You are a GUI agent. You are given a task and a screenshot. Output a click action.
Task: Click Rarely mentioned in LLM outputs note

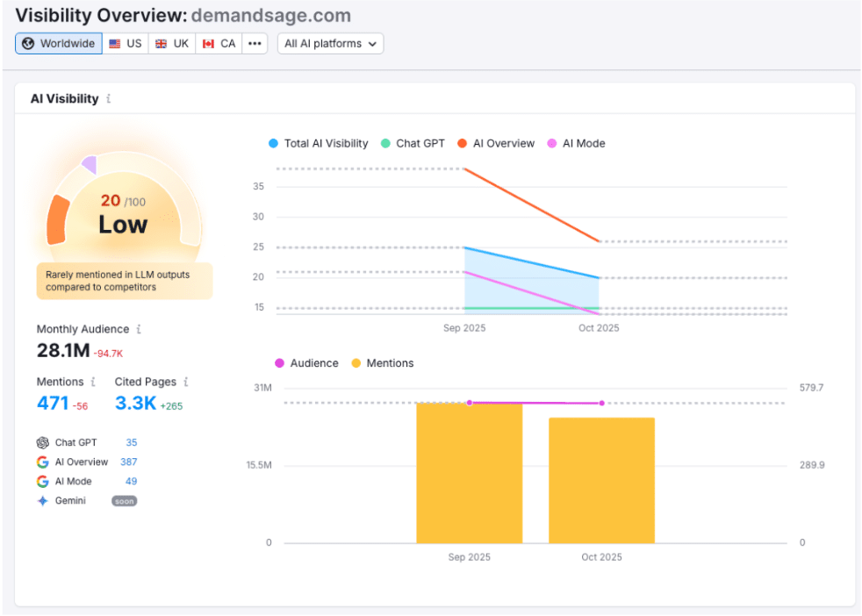(125, 281)
